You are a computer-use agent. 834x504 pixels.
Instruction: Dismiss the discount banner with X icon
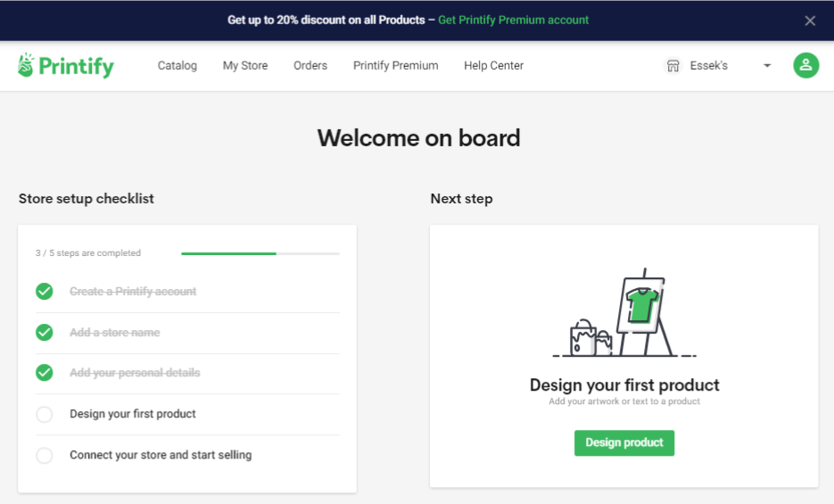click(x=810, y=21)
